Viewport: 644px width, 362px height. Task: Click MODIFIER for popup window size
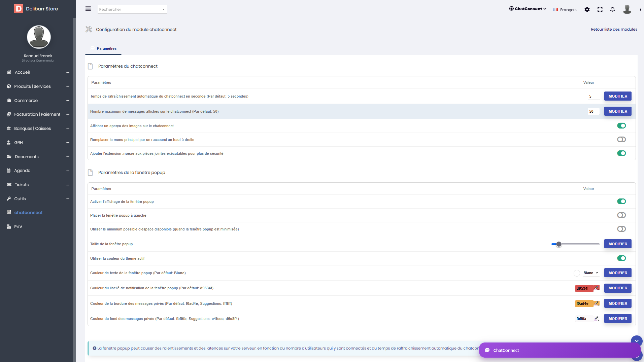coord(618,244)
